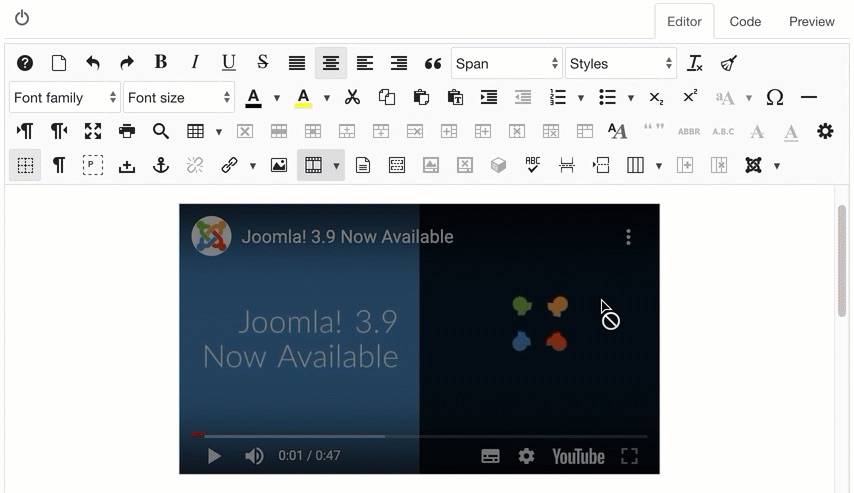This screenshot has width=854, height=493.
Task: Expand the Span format dropdown
Action: [507, 63]
